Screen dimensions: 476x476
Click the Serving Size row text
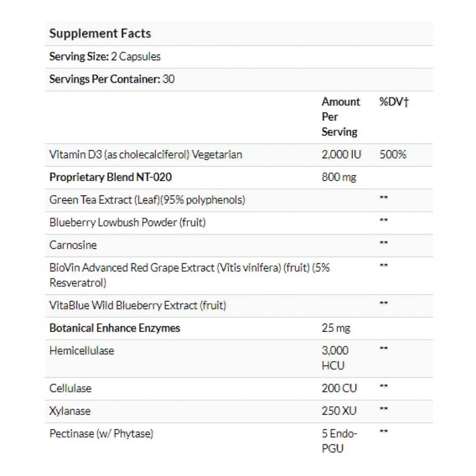coord(105,57)
